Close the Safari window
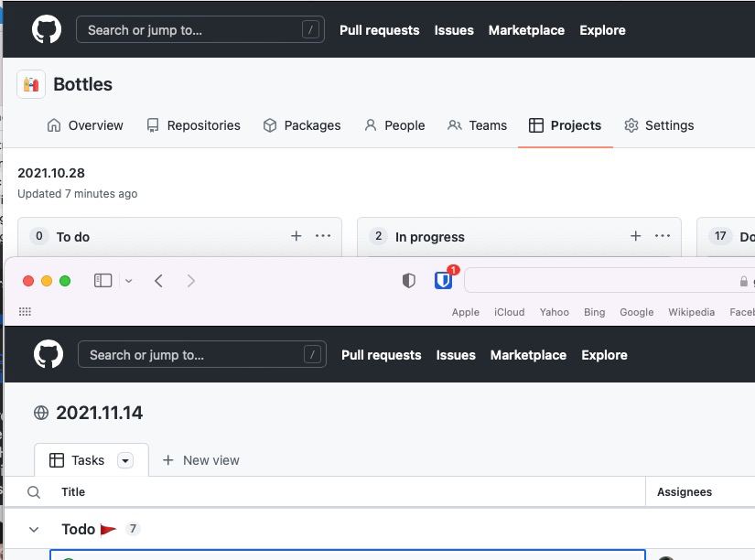755x560 pixels. [28, 281]
